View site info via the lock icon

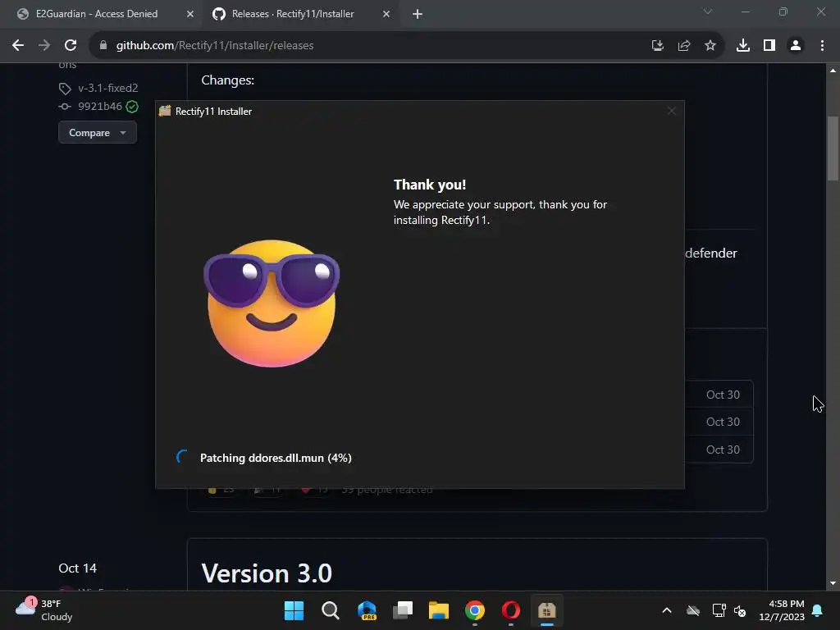click(103, 46)
